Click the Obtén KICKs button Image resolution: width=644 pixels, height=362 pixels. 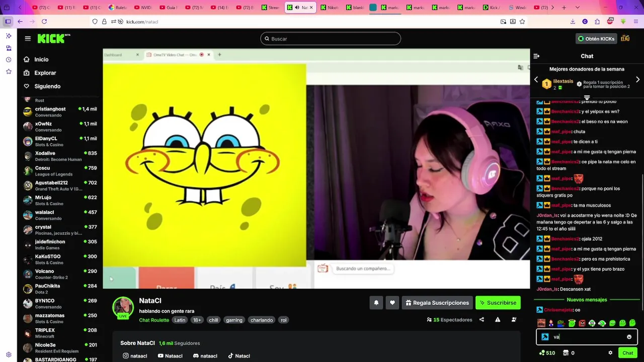click(596, 39)
